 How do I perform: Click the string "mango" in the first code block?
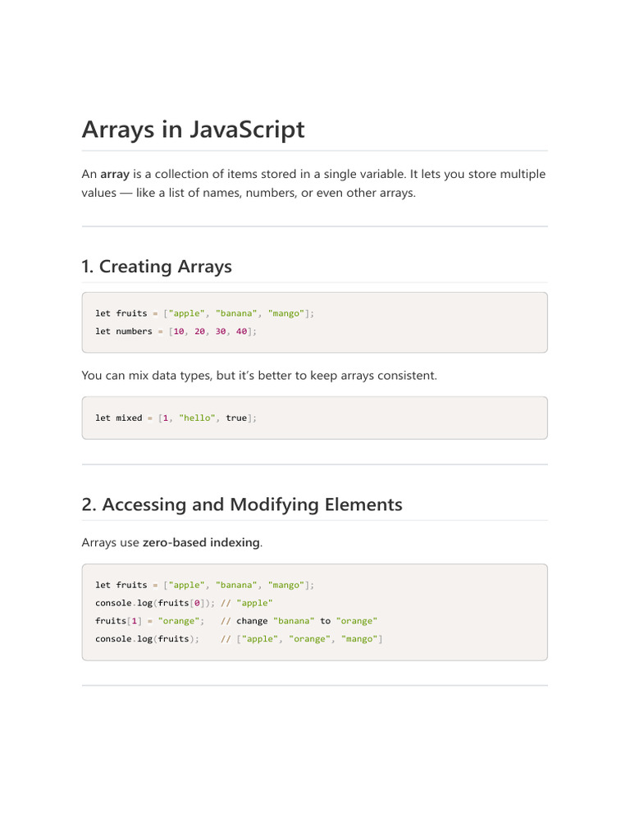pyautogui.click(x=286, y=313)
